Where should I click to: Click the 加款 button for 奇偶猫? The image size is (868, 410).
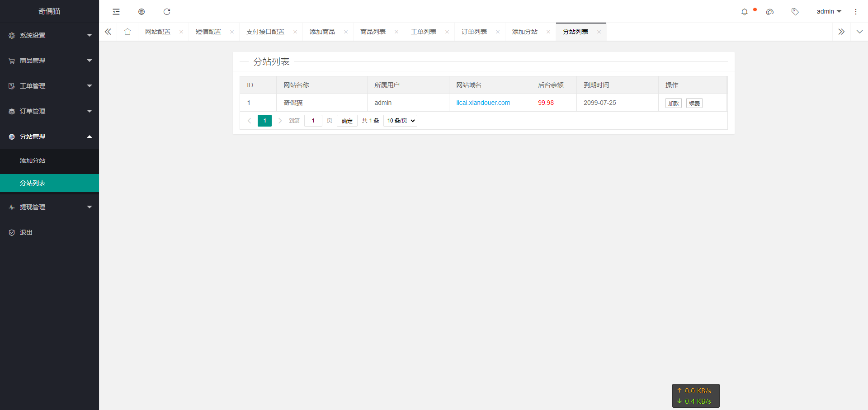tap(674, 103)
